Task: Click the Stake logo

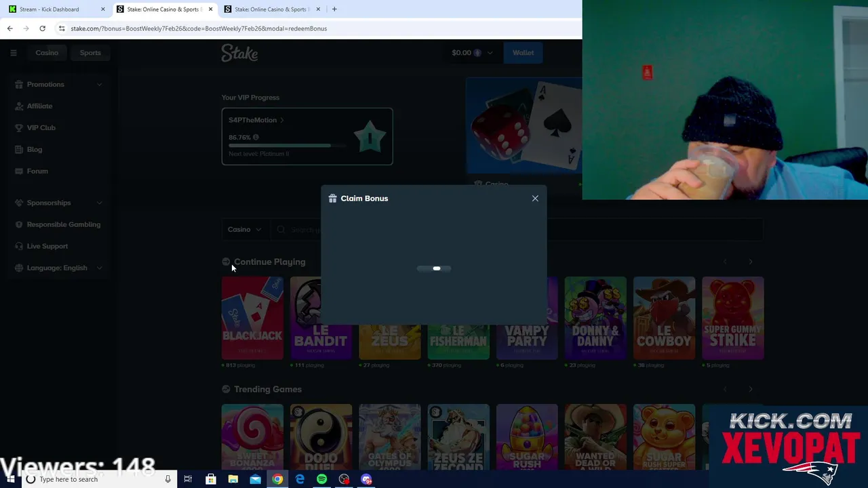Action: [x=239, y=53]
